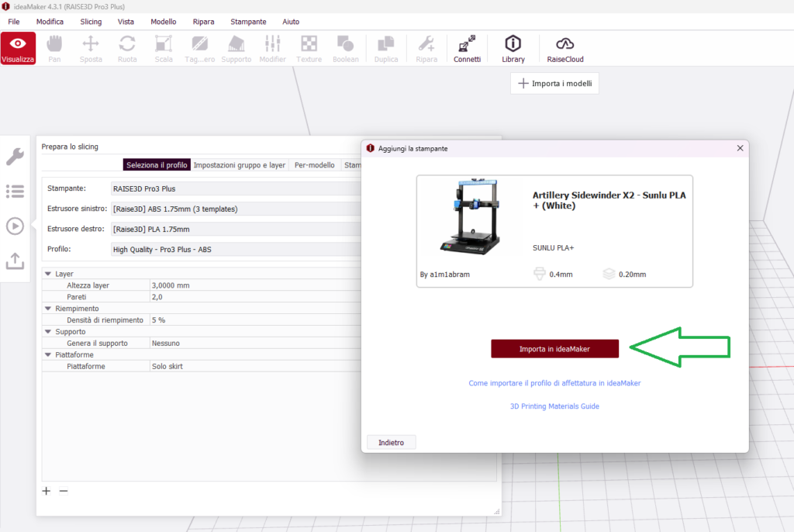Open the Connetti printer connection
This screenshot has height=532, width=794.
pyautogui.click(x=467, y=48)
